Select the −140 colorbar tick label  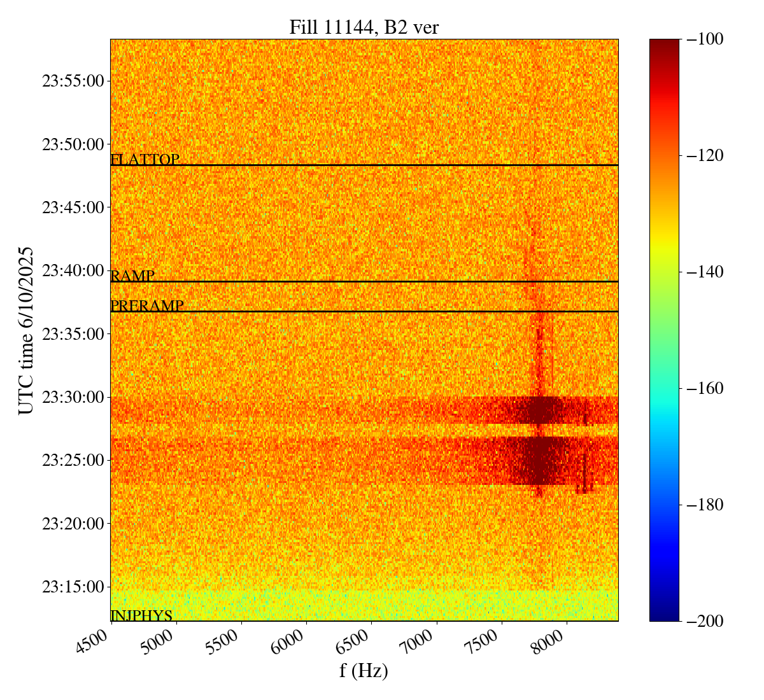tap(704, 272)
